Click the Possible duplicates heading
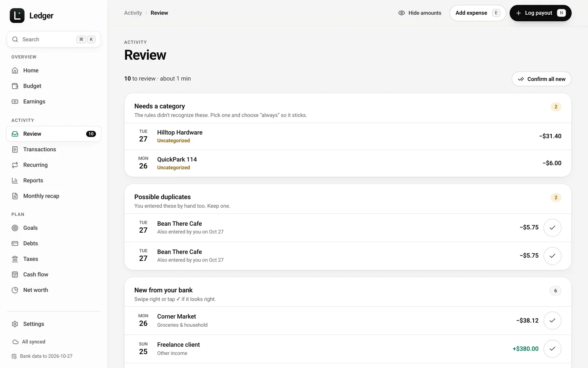Viewport: 588px width, 368px height. tap(163, 197)
